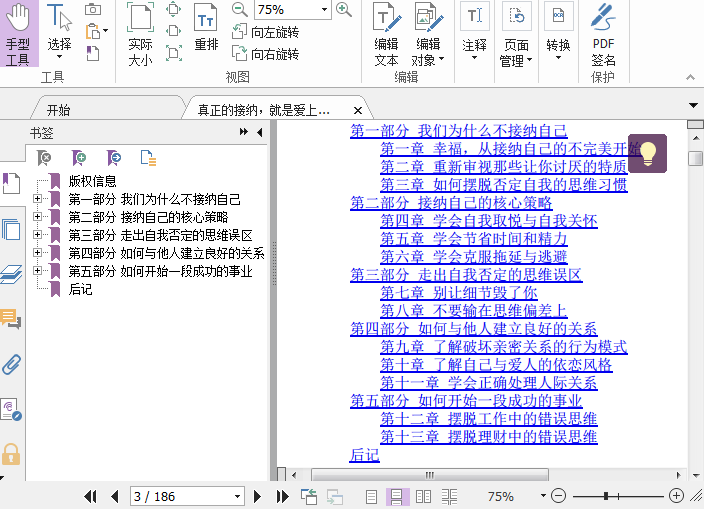Screen dimensions: 704x509
Task: Open link 第一章 幸福，从接纳自己的不完美开始
Action: click(x=510, y=149)
